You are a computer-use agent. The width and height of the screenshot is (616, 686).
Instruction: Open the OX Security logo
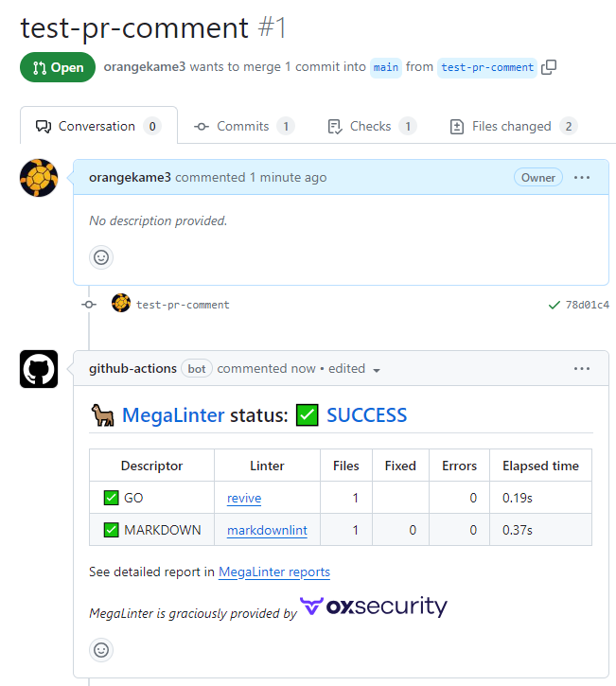click(x=374, y=607)
